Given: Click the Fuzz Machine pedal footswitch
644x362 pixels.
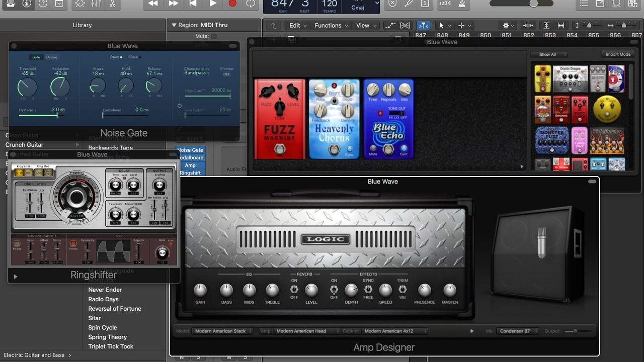Looking at the screenshot, I should [x=279, y=149].
